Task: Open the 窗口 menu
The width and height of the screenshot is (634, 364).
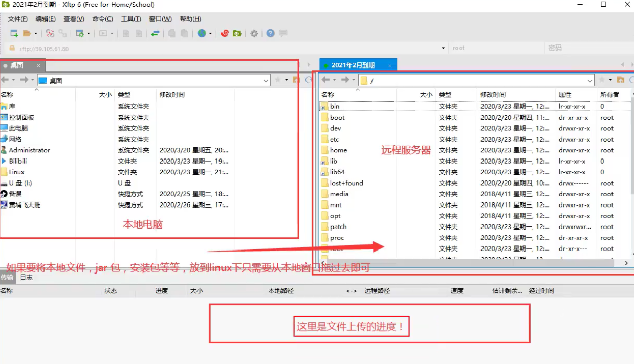Action: [160, 19]
